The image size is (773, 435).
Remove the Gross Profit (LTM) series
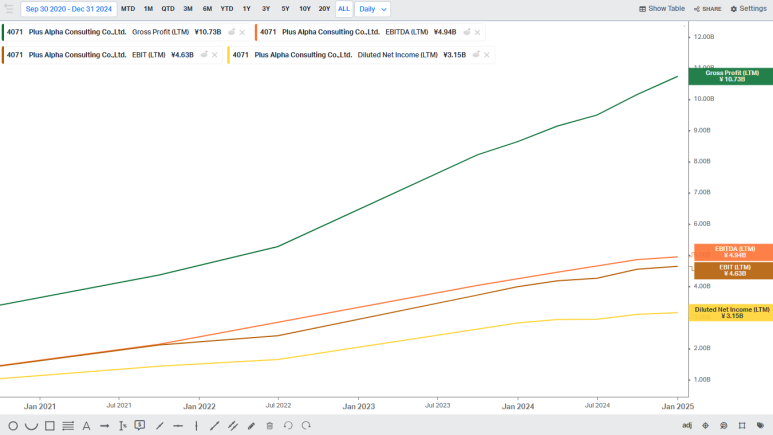click(242, 33)
